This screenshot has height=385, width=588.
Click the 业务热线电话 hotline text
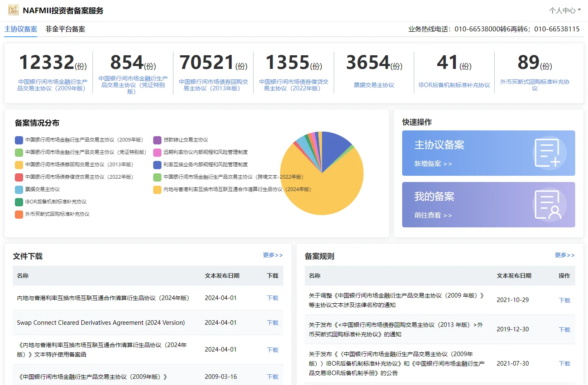[x=494, y=29]
